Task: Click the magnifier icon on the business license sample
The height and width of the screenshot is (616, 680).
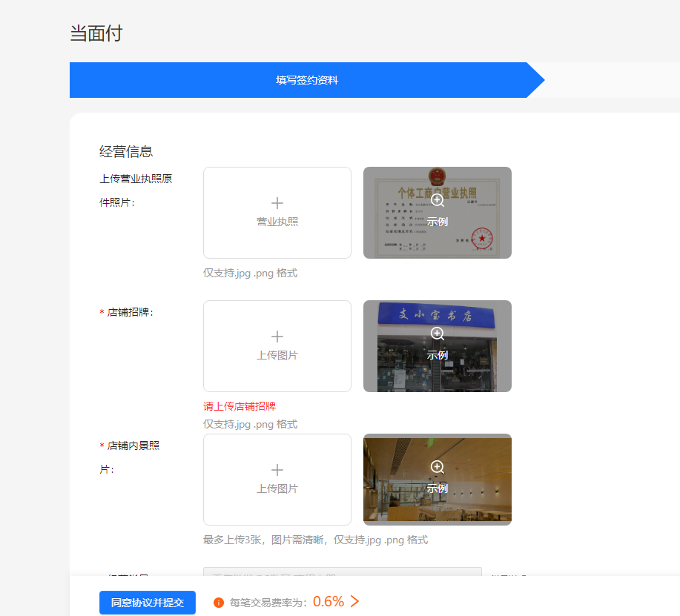Action: coord(438,200)
